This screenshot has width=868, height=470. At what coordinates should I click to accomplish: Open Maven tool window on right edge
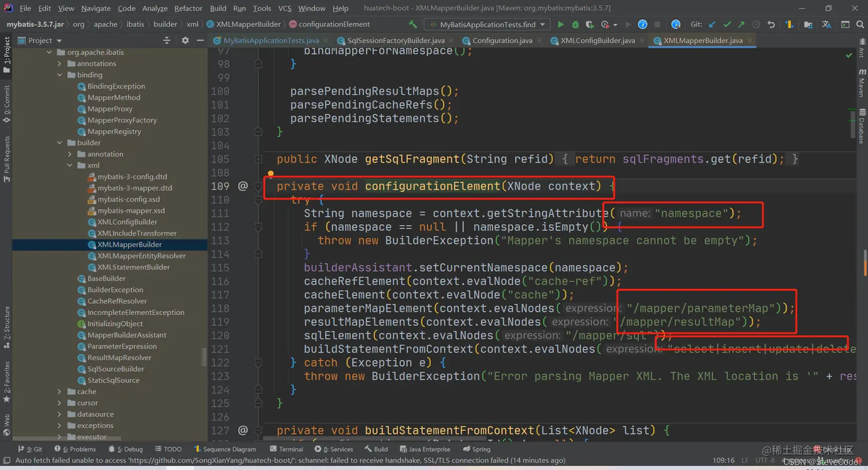862,84
